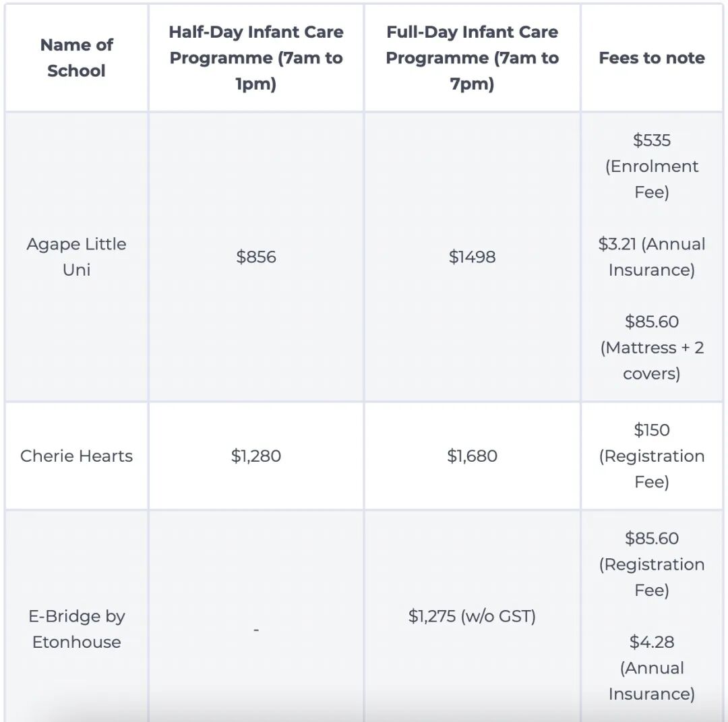Click the Agape Little Uni school name
728x722 pixels.
(76, 257)
